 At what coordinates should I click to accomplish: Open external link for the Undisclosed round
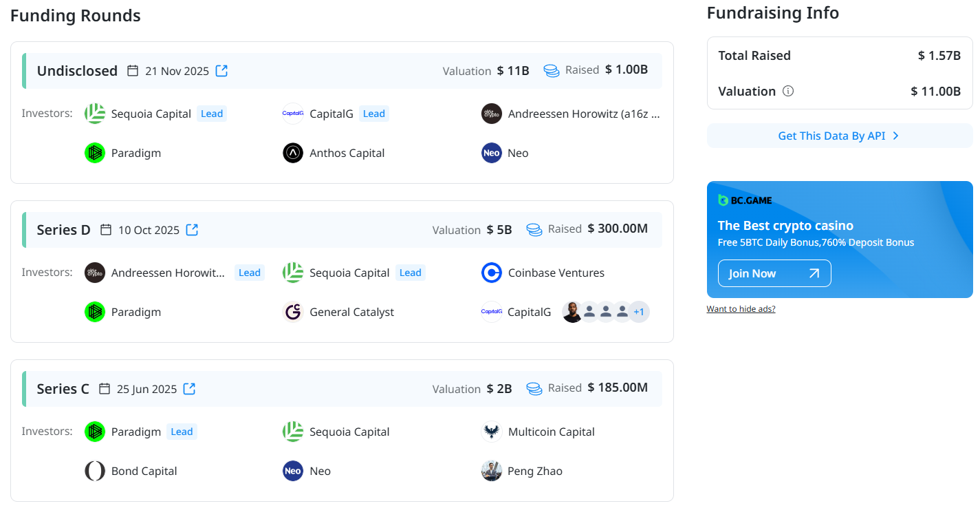pos(221,71)
